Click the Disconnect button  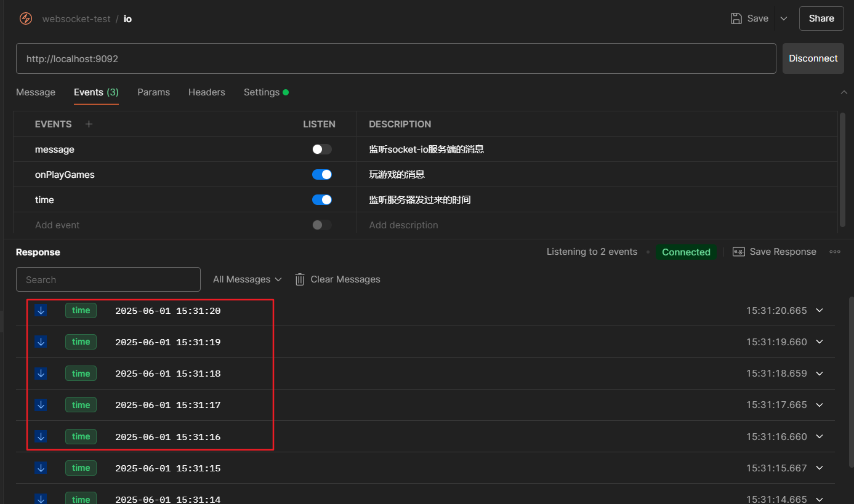click(813, 58)
